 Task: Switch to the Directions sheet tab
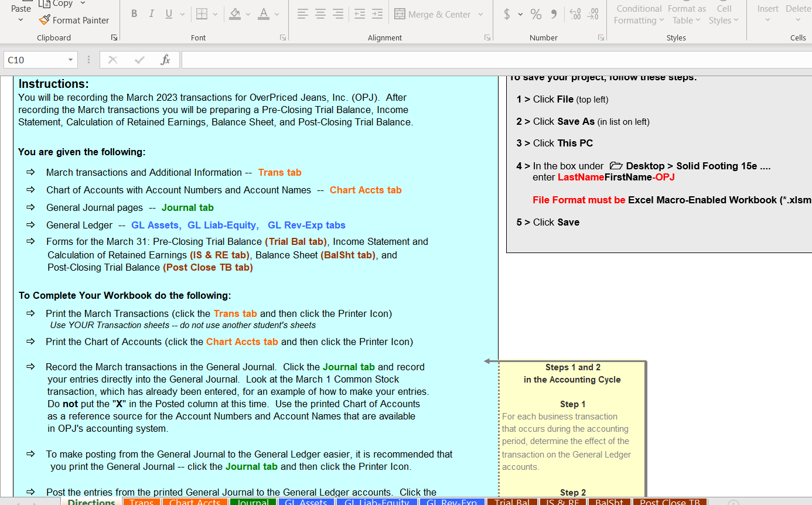click(91, 501)
